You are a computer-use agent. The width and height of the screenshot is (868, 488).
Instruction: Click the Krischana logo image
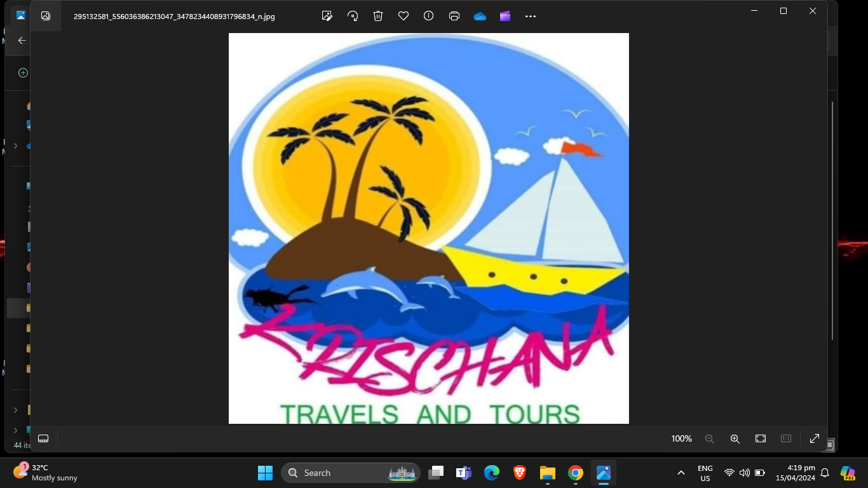(429, 228)
